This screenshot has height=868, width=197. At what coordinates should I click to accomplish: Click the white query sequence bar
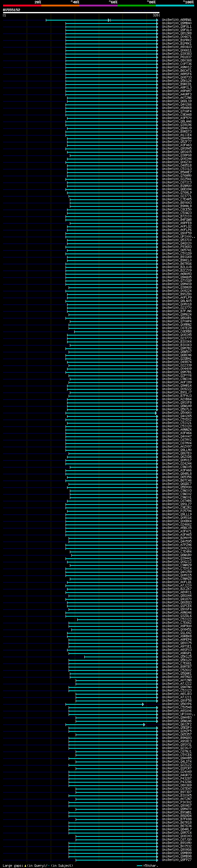pos(81,13)
